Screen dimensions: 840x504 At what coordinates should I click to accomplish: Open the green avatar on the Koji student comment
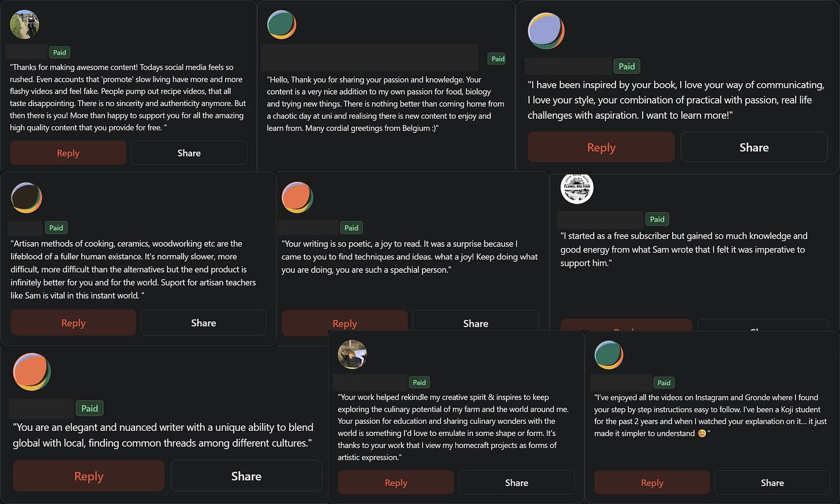coord(609,355)
